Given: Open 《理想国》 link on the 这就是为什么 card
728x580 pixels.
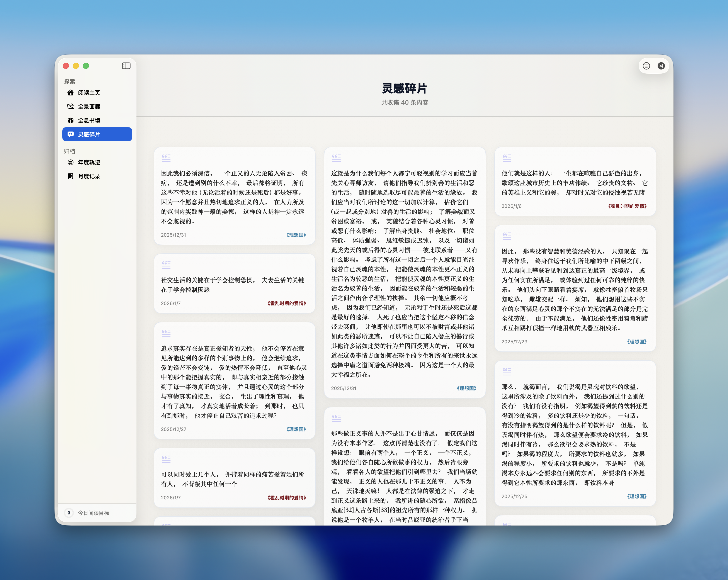Looking at the screenshot, I should pos(467,388).
